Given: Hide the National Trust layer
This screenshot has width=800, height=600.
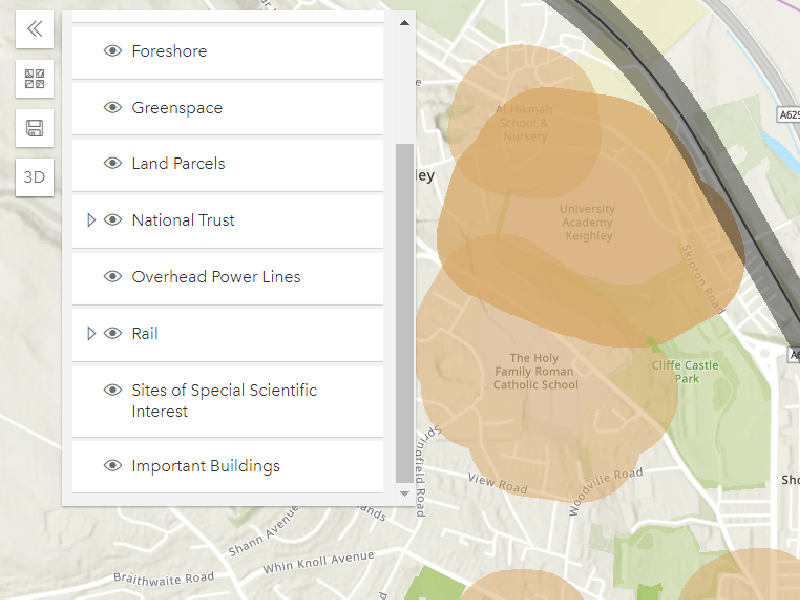Looking at the screenshot, I should [113, 220].
